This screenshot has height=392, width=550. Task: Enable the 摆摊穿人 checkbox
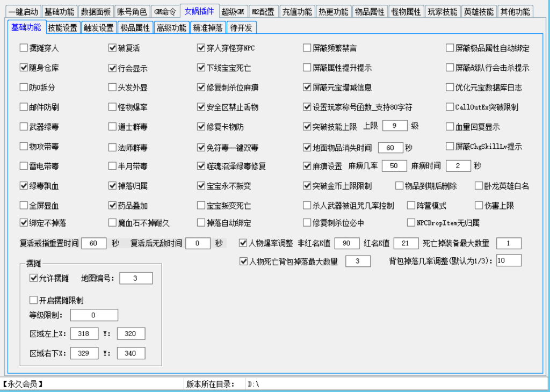(23, 48)
